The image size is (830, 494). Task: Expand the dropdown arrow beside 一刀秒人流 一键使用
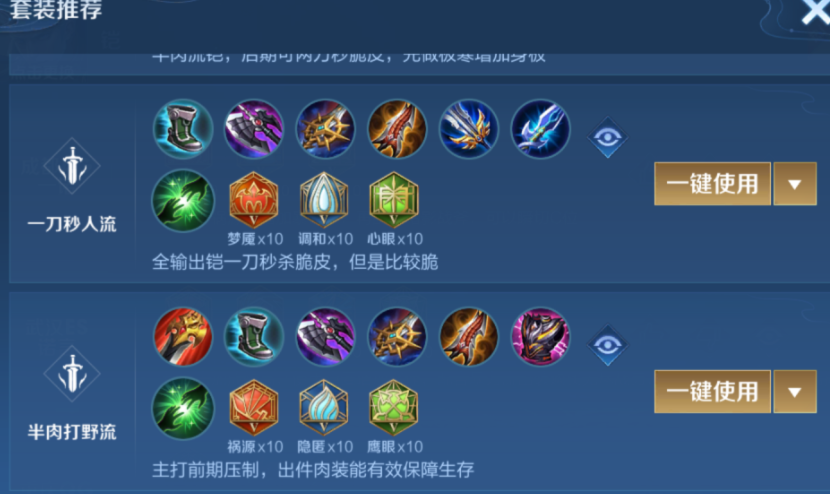(x=795, y=184)
